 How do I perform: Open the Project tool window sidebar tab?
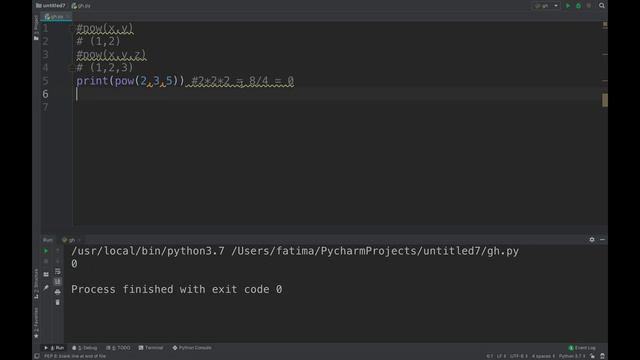[36, 28]
